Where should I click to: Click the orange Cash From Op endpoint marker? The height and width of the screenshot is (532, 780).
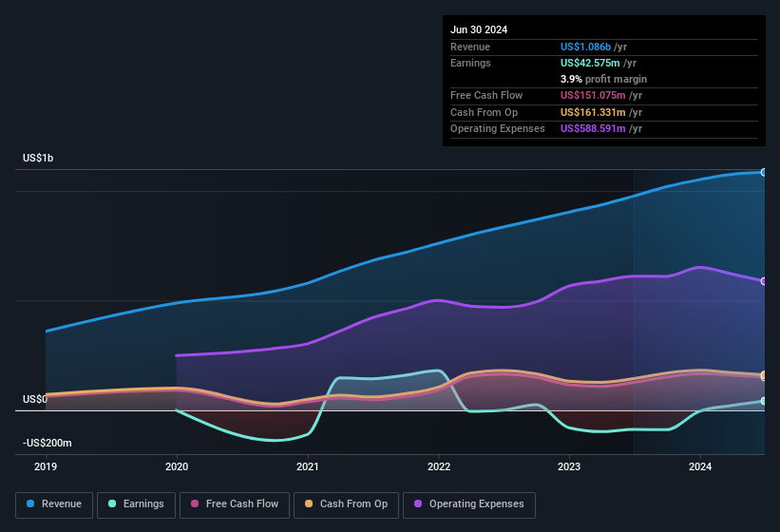764,374
